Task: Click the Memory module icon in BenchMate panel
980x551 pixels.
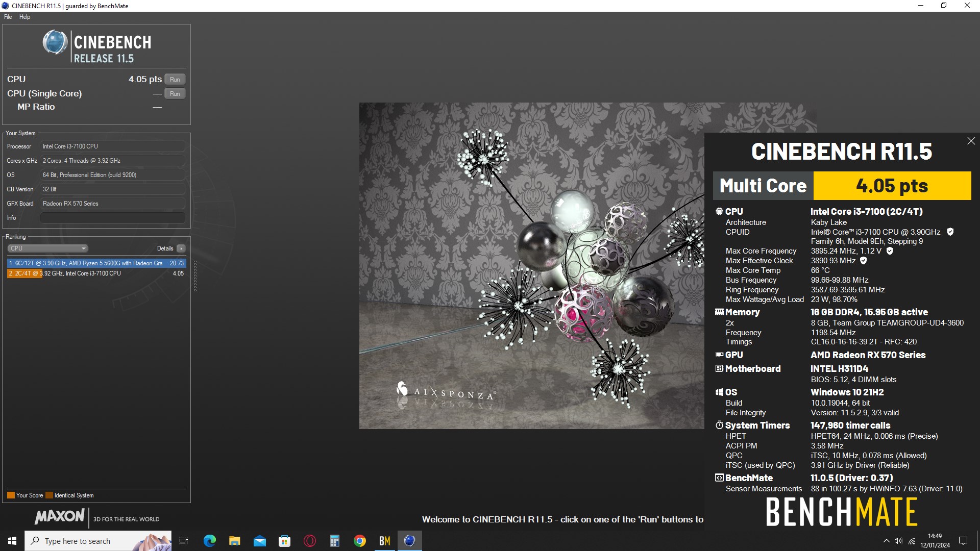Action: coord(719,312)
